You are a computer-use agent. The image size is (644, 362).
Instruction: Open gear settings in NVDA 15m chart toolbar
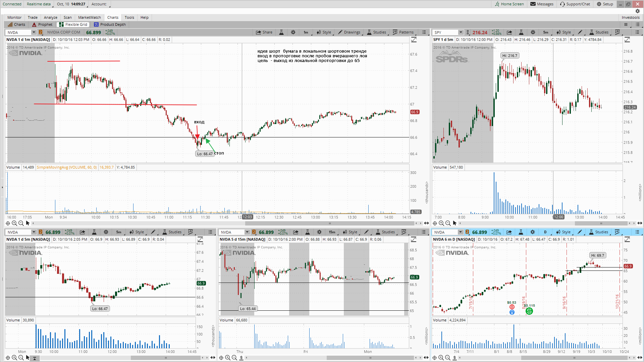[x=319, y=232]
